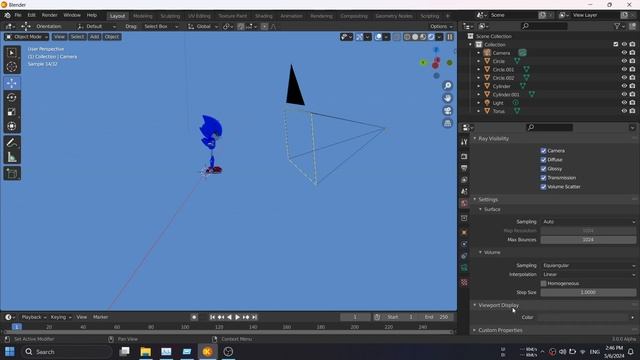Switch to the Layout workspace tab

(x=118, y=16)
